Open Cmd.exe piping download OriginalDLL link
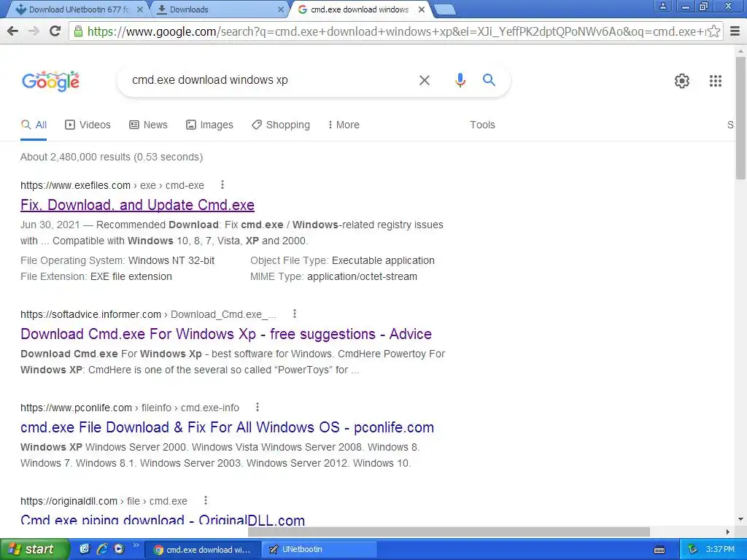The width and height of the screenshot is (747, 560). (x=163, y=518)
